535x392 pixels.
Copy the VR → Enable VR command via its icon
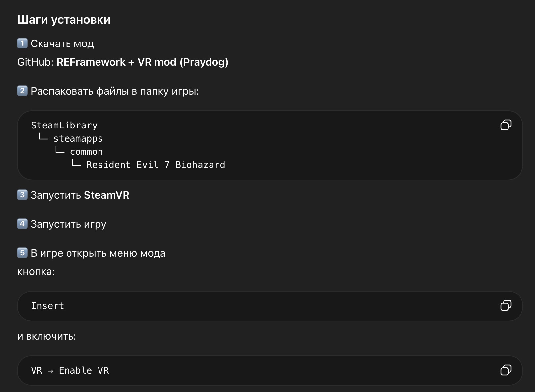click(506, 370)
